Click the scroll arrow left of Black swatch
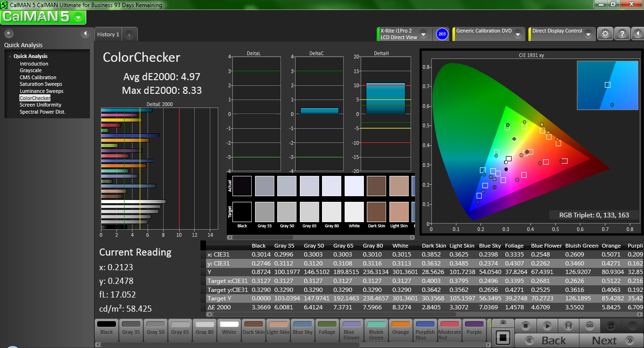Viewport: 644px width, 348px height. tap(97, 344)
